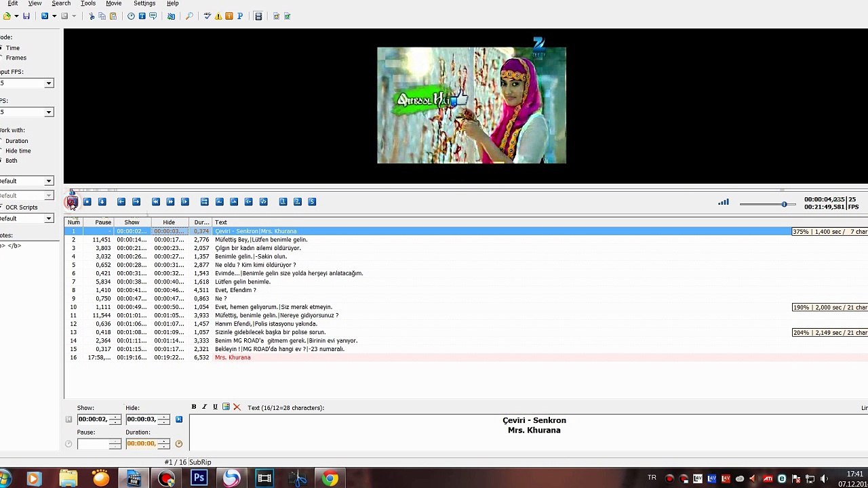
Task: Open the Movie menu
Action: coord(114,3)
